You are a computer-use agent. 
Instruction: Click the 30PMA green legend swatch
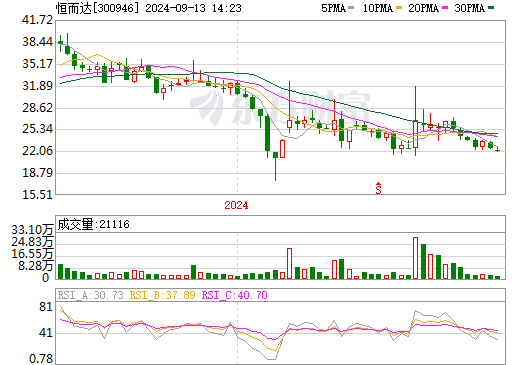point(491,8)
